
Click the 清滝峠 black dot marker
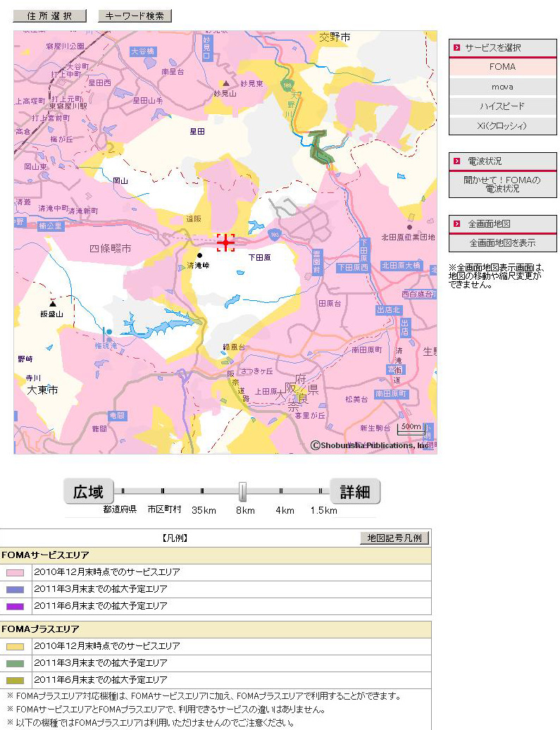pos(200,255)
